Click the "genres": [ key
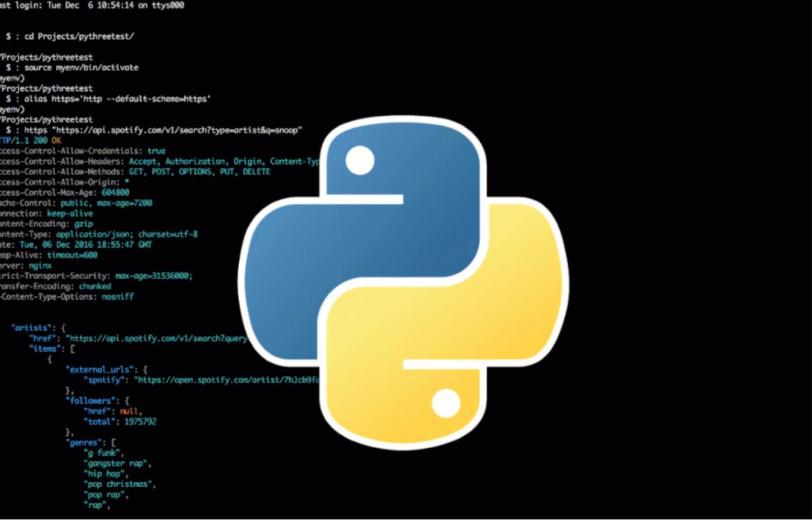812x520 pixels. click(91, 442)
